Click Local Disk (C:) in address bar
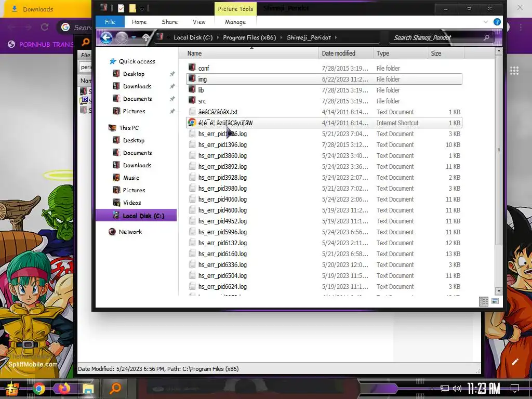 click(x=193, y=37)
